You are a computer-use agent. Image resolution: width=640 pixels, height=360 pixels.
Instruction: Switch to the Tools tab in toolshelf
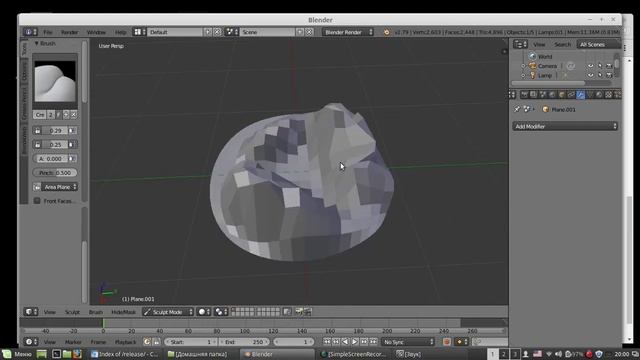tap(24, 49)
